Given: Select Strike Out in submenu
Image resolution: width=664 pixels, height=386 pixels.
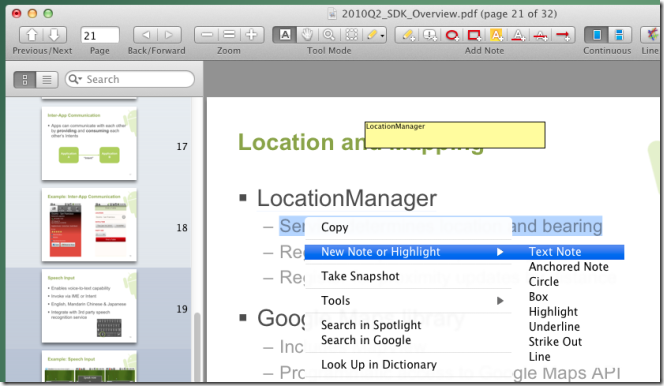Looking at the screenshot, I should click(568, 342).
